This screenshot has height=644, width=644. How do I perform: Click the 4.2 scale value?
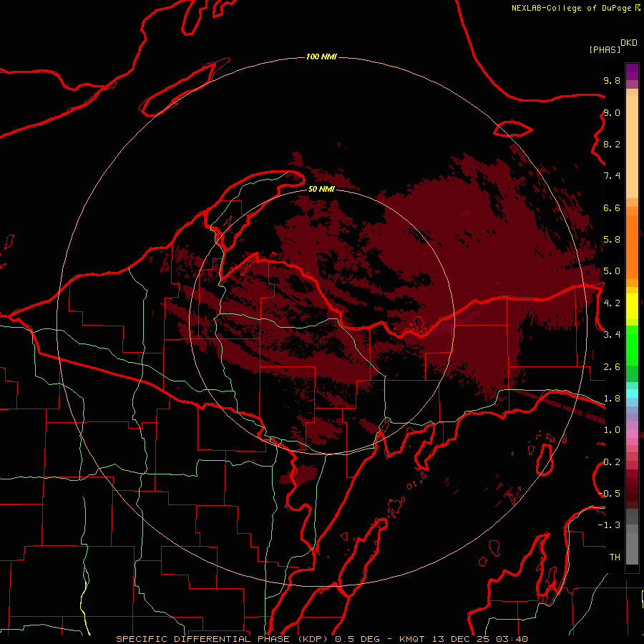point(612,303)
